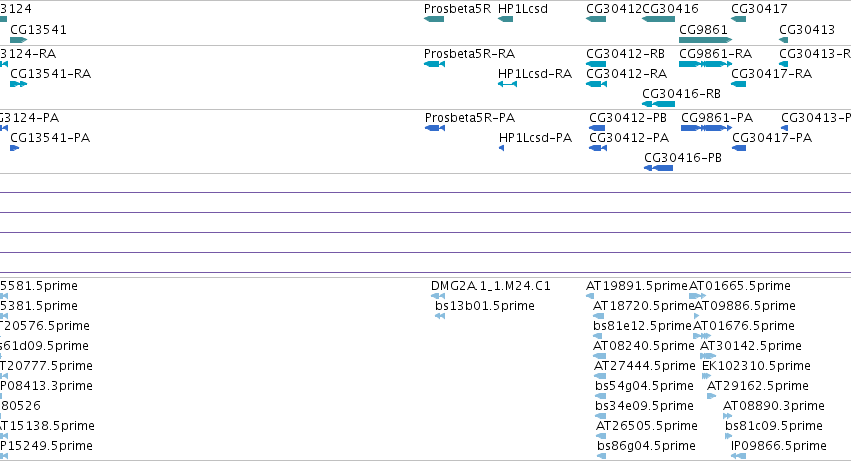Select the CG30416-PB protein feature
Viewport: 851px width, 461px height.
[x=658, y=168]
